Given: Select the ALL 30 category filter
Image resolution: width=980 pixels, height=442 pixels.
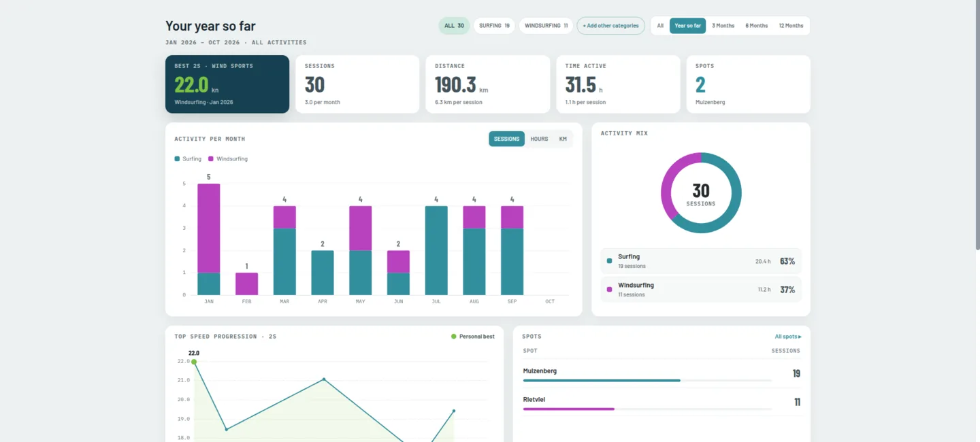Looking at the screenshot, I should pyautogui.click(x=454, y=26).
